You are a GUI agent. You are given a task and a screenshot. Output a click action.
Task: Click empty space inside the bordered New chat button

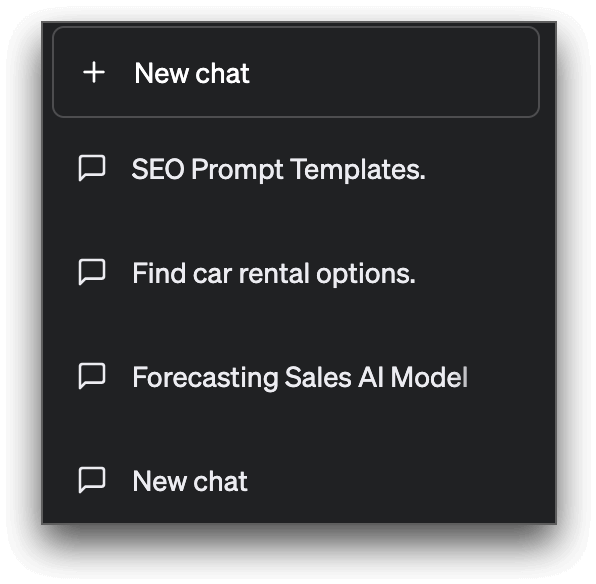coord(395,72)
